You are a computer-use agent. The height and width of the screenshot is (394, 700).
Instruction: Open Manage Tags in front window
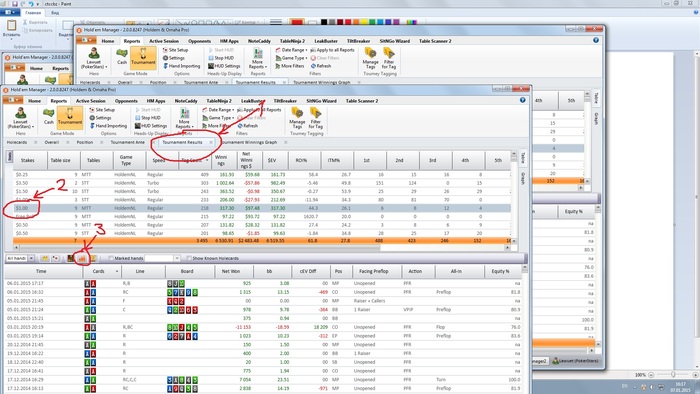pyautogui.click(x=297, y=118)
